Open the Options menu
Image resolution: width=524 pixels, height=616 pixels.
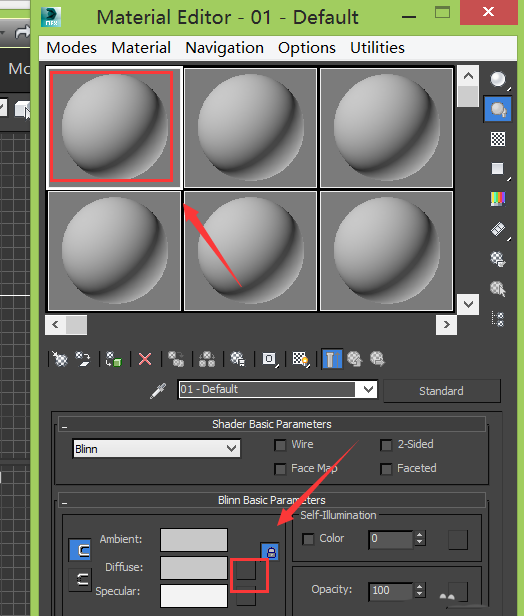point(307,48)
